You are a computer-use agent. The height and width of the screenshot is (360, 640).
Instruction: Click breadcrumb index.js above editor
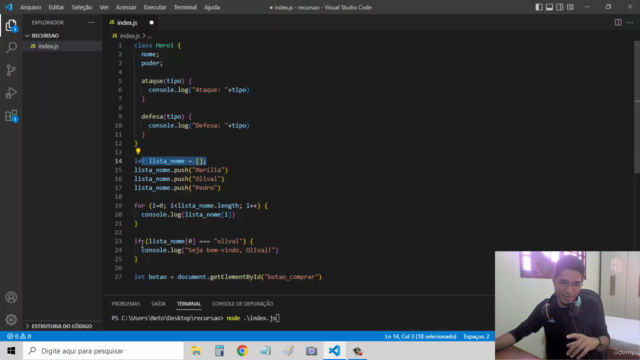point(130,36)
